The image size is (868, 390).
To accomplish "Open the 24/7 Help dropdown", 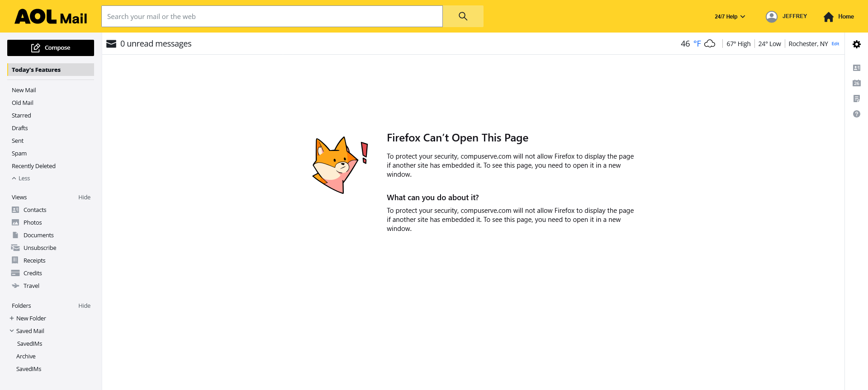I will (x=730, y=17).
